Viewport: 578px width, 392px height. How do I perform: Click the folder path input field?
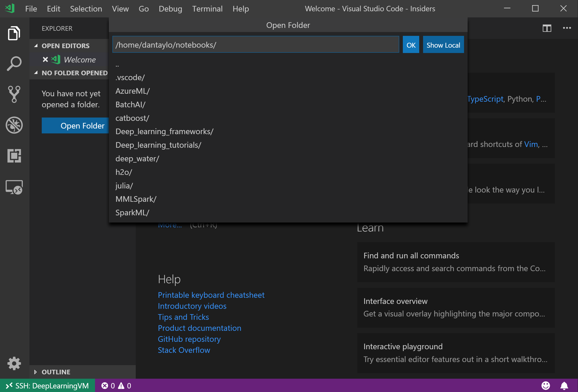click(256, 44)
